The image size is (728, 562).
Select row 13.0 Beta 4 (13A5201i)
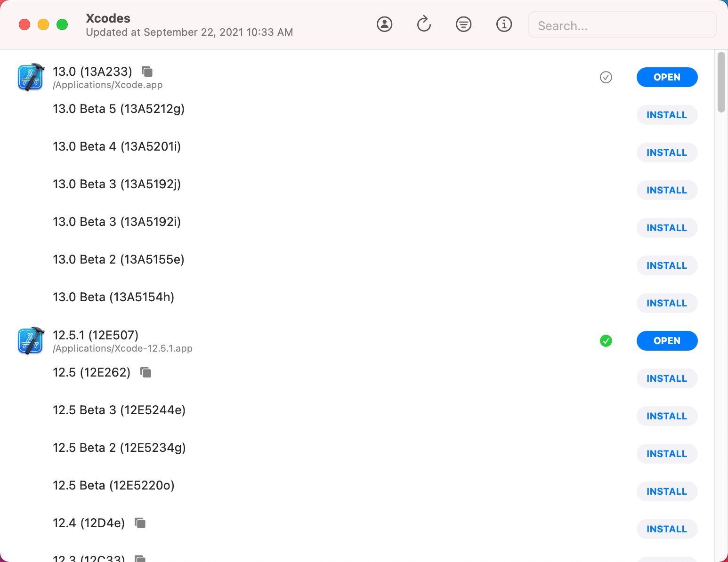click(117, 147)
